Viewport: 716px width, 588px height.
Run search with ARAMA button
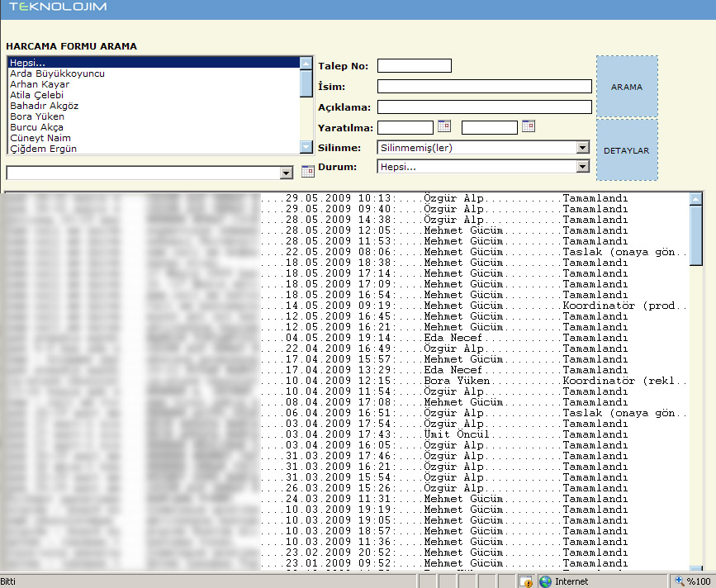tap(627, 87)
